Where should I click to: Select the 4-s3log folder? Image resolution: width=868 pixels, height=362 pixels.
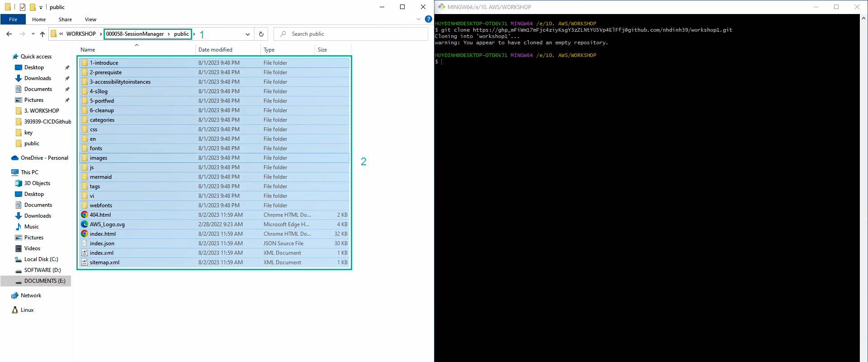tap(214, 91)
